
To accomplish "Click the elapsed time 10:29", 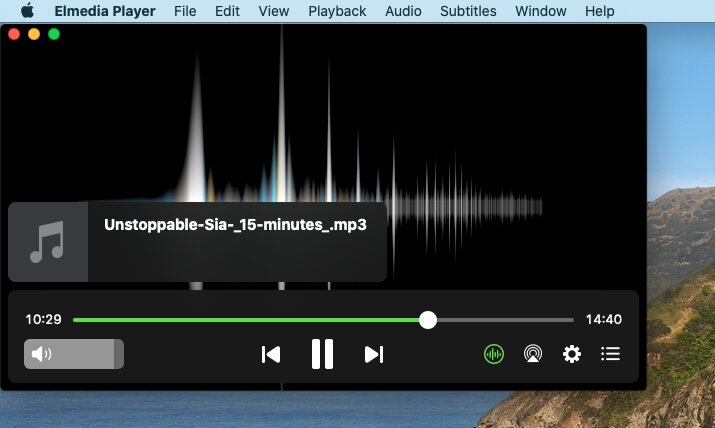I will pyautogui.click(x=43, y=319).
